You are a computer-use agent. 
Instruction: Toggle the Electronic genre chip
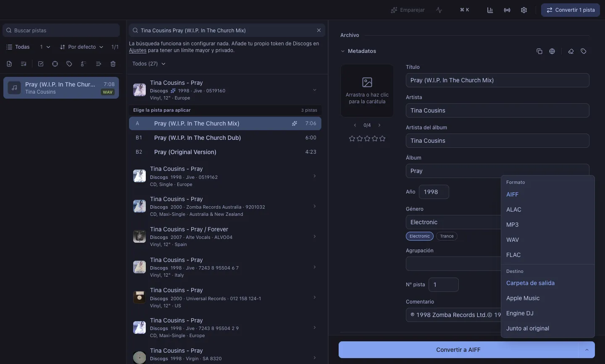pyautogui.click(x=420, y=236)
